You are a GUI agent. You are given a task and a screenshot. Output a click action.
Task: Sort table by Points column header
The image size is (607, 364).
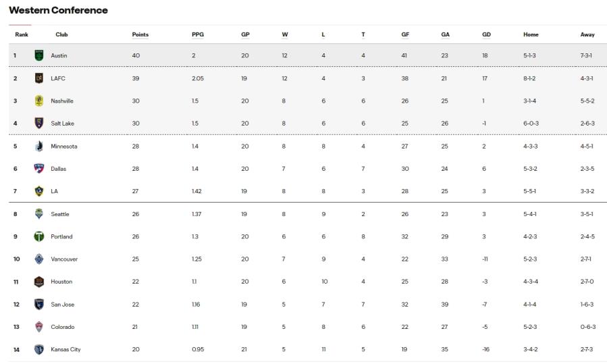pos(140,34)
